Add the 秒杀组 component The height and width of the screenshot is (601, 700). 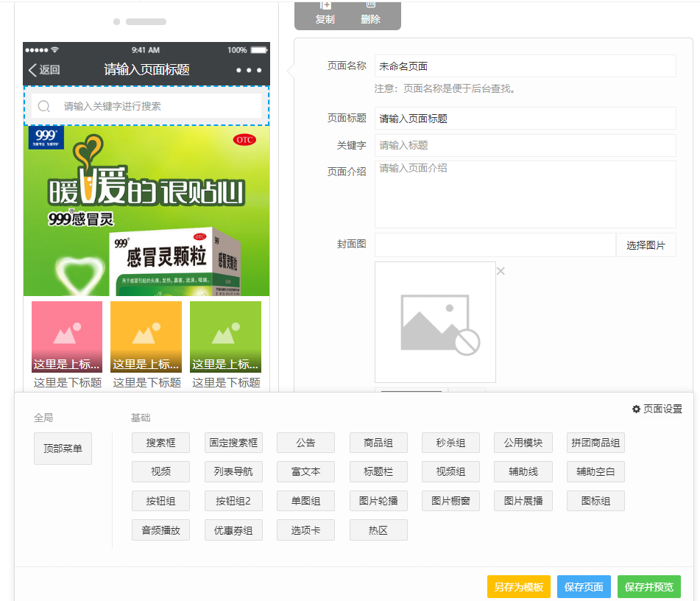tap(451, 443)
